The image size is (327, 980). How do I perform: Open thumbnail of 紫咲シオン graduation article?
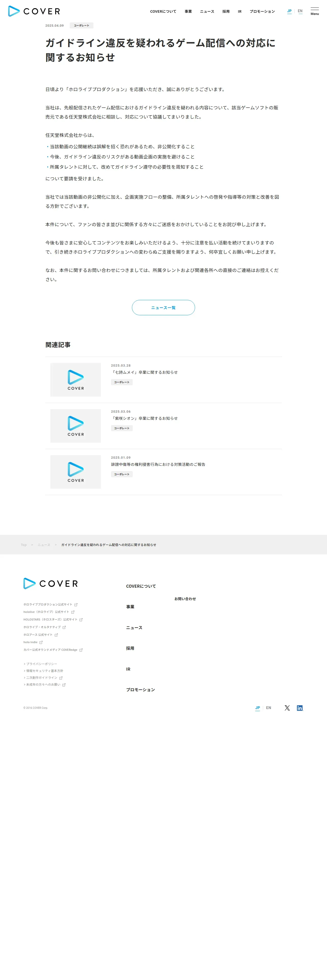(x=75, y=426)
